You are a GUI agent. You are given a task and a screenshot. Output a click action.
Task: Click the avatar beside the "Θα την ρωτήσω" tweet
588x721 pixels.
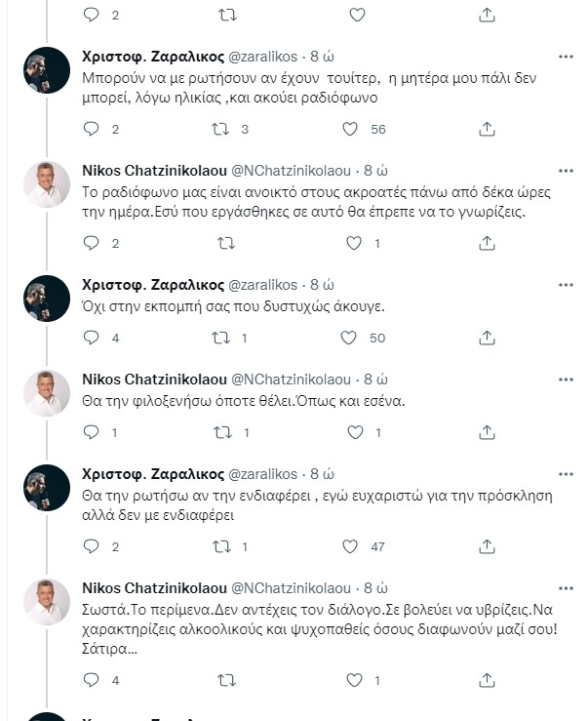pos(47,489)
